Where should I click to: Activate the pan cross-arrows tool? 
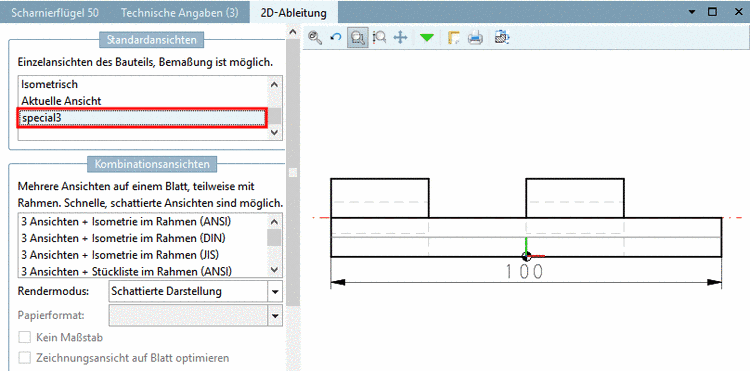(x=400, y=37)
